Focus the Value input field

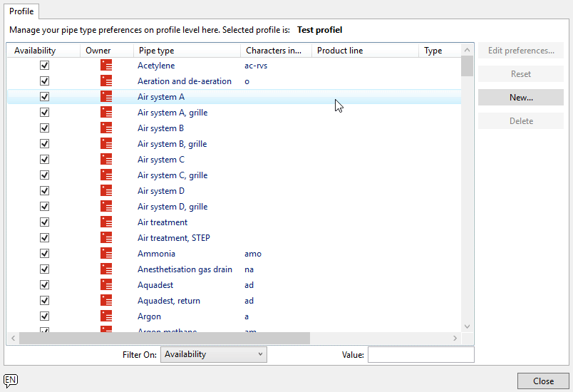(421, 354)
